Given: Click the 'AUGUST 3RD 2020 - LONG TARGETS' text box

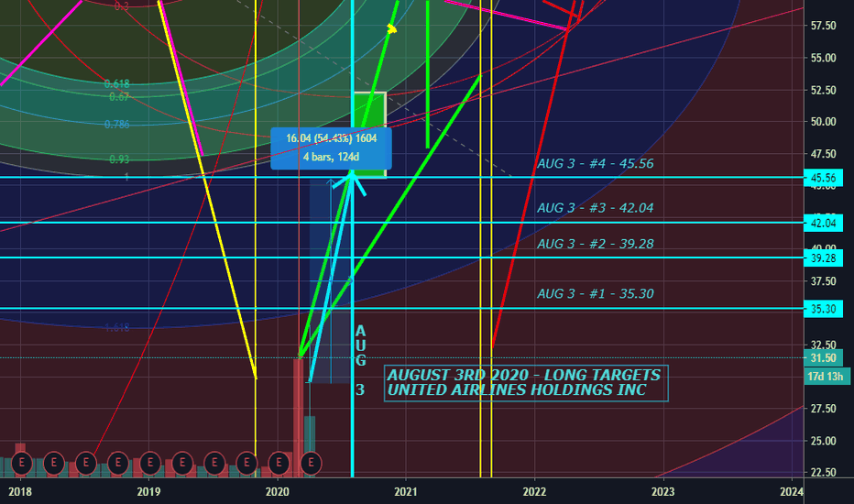Looking at the screenshot, I should click(526, 383).
